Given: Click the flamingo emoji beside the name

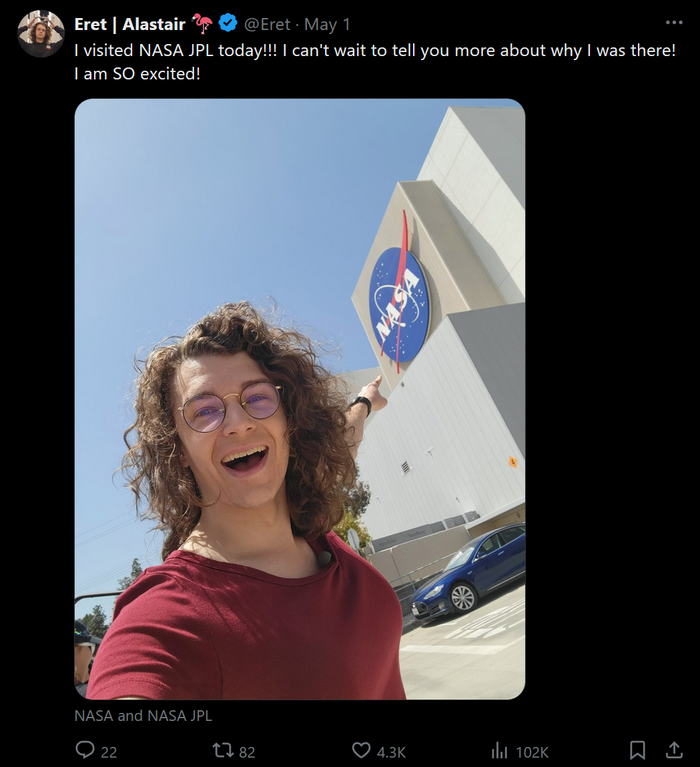Looking at the screenshot, I should pyautogui.click(x=202, y=23).
